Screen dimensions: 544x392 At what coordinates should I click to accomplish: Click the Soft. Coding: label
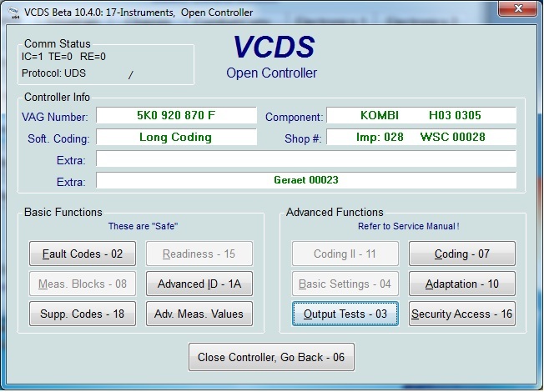[x=58, y=138]
